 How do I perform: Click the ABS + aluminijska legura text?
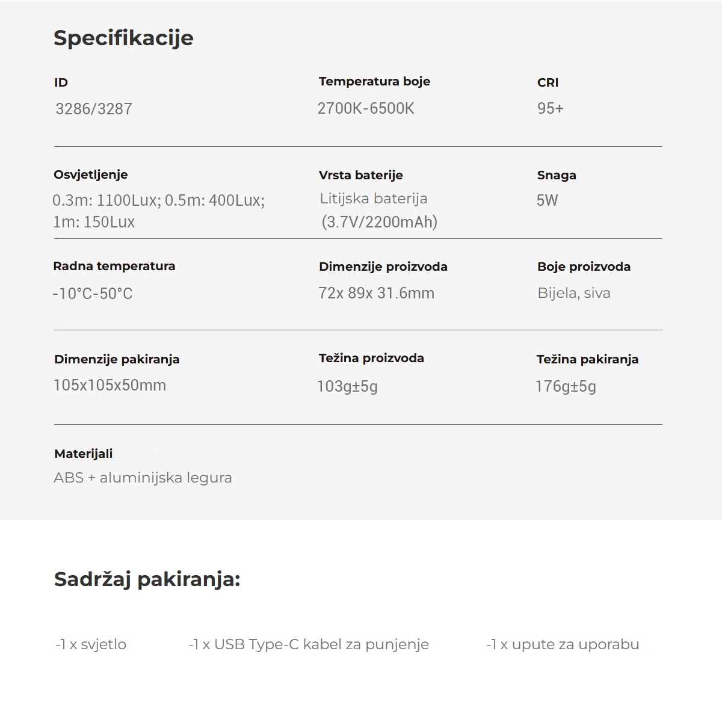click(x=143, y=478)
